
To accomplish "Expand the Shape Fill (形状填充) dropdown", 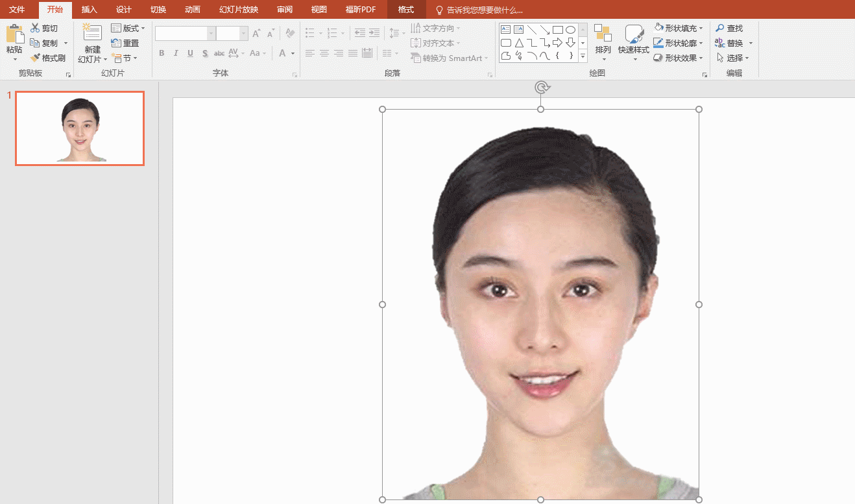I will point(701,29).
